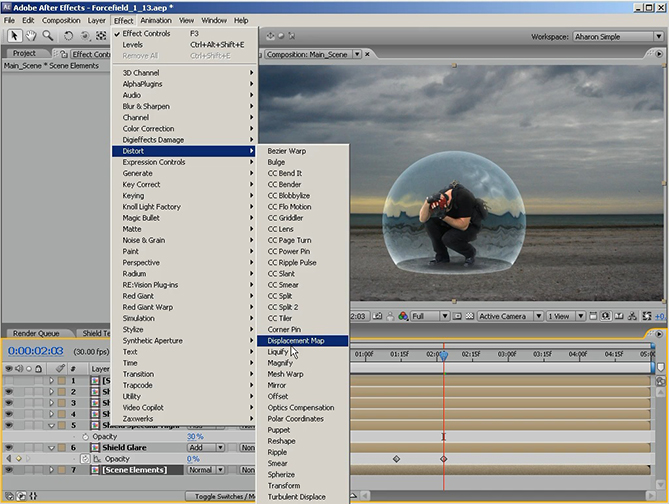669x504 pixels.
Task: Click the Opacity stopwatch for Shield Glare
Action: [x=85, y=459]
